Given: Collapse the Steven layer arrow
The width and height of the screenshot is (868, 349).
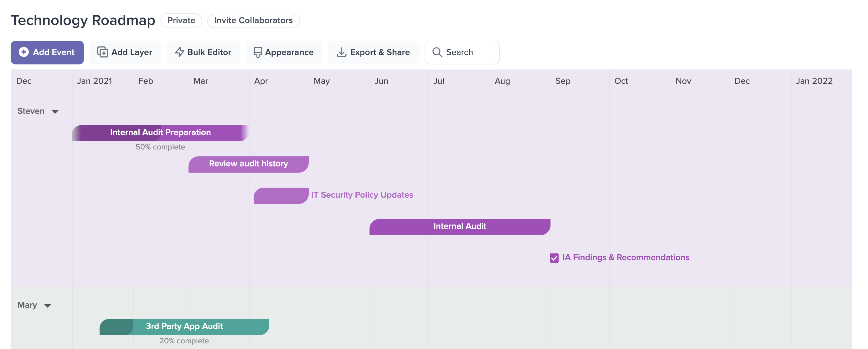Looking at the screenshot, I should (x=55, y=112).
